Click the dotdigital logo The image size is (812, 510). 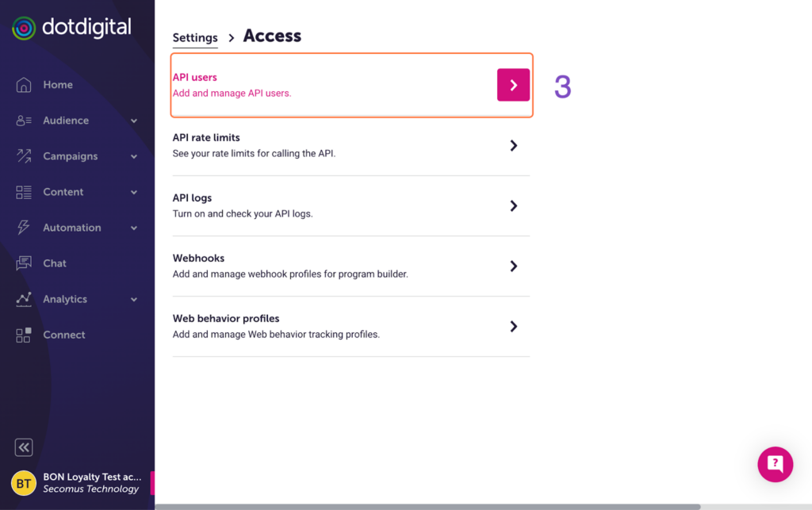point(71,29)
